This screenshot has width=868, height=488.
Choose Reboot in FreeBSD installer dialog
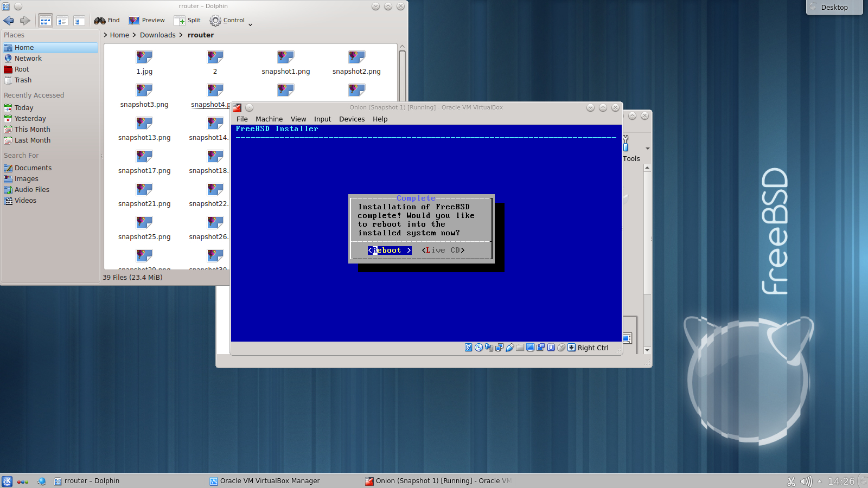pyautogui.click(x=390, y=251)
